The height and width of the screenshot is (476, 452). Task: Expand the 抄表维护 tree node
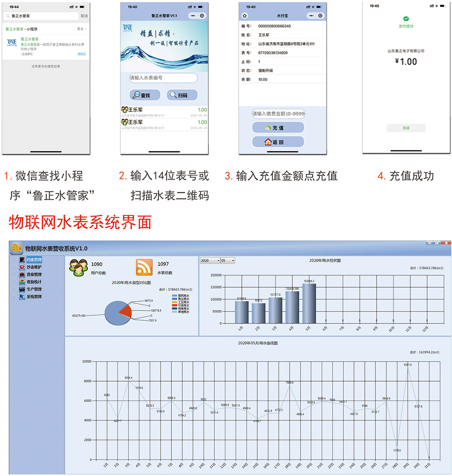click(14, 267)
